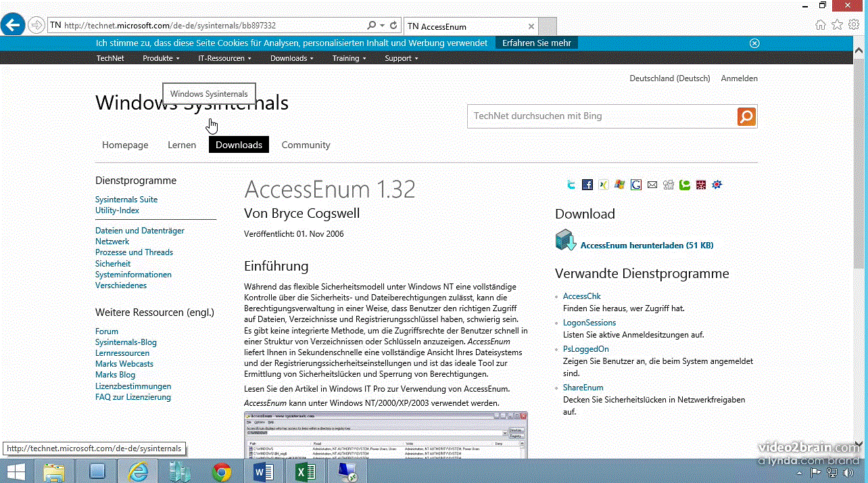Refresh the page with reload icon

coord(393,25)
